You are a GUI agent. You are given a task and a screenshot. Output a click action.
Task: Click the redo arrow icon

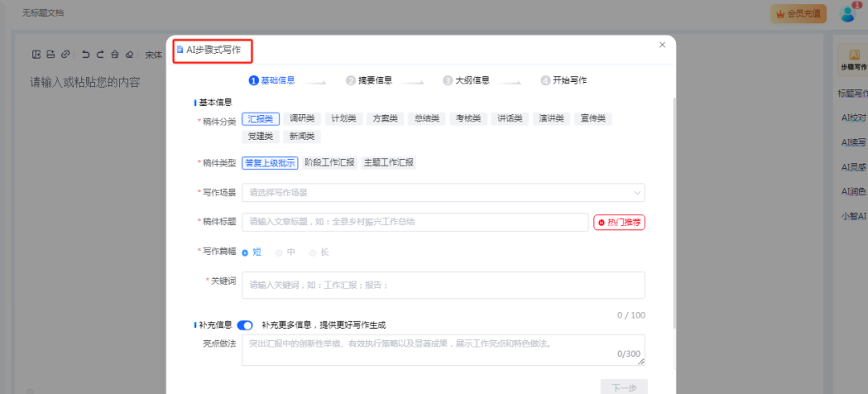(100, 55)
